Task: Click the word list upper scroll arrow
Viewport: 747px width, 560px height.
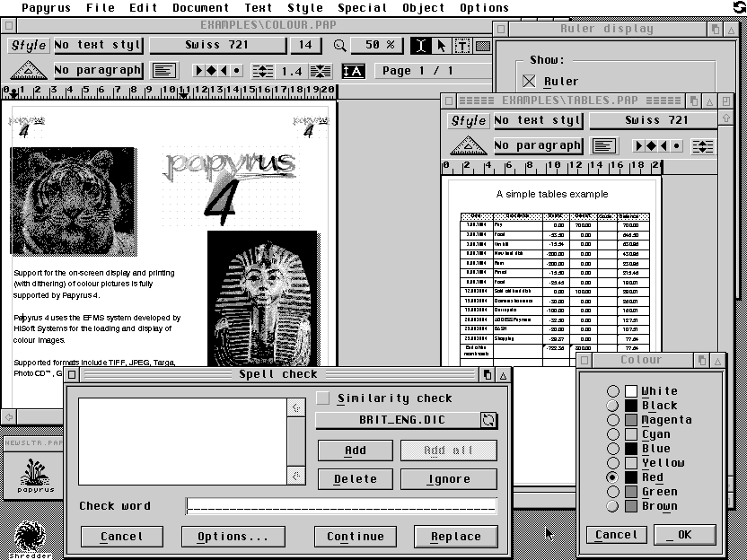Action: coord(296,407)
